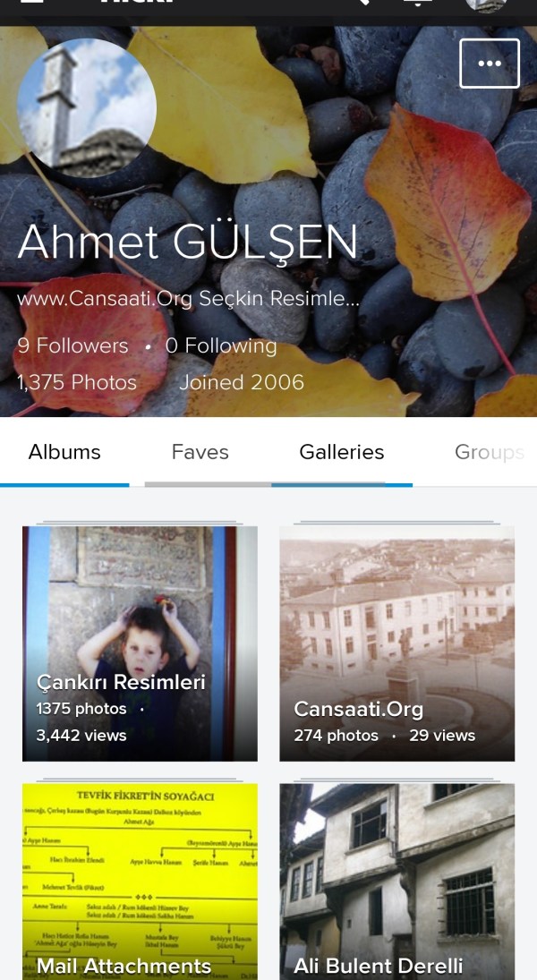This screenshot has width=537, height=980.
Task: Open the hamburger navigation menu
Action: click(x=32, y=3)
